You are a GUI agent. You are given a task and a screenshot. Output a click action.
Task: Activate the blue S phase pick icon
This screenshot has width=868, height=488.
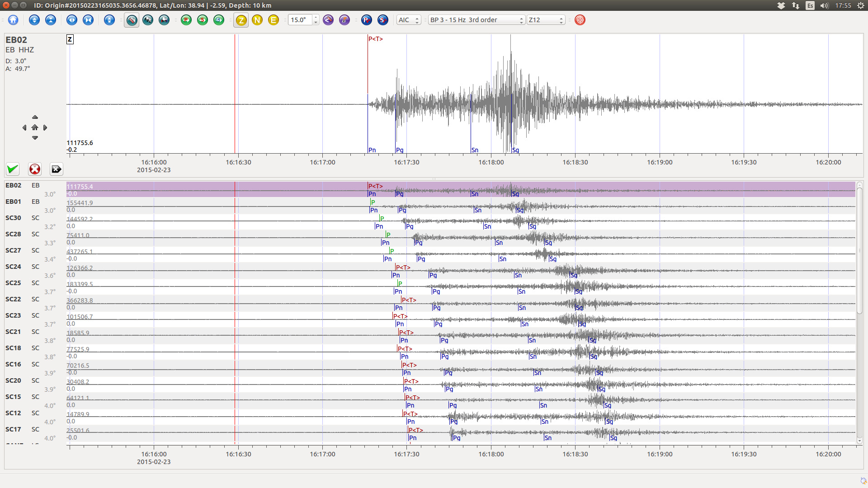point(383,20)
